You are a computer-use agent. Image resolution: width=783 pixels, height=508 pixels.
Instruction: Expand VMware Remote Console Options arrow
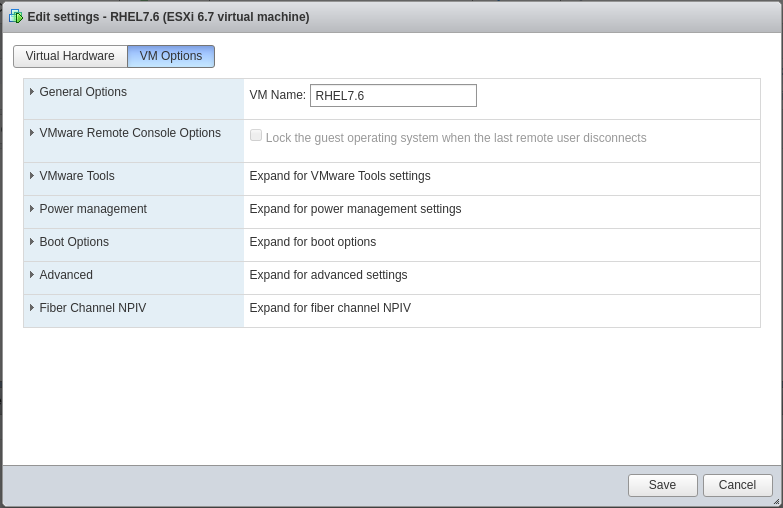coord(32,133)
